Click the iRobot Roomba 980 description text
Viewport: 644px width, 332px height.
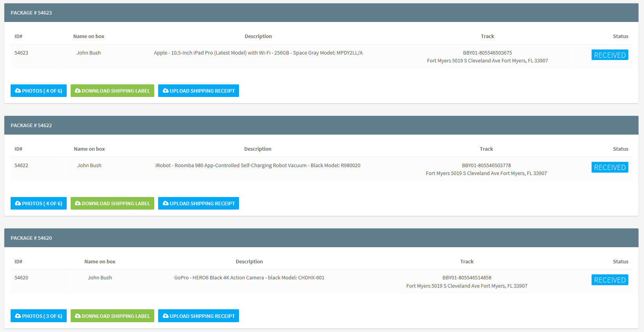click(x=258, y=165)
